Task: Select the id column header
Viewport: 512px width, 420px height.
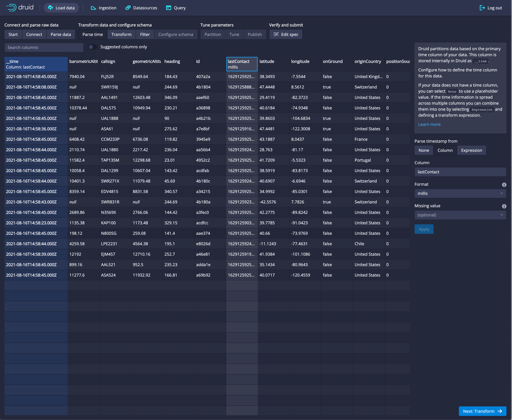Action: (x=210, y=64)
